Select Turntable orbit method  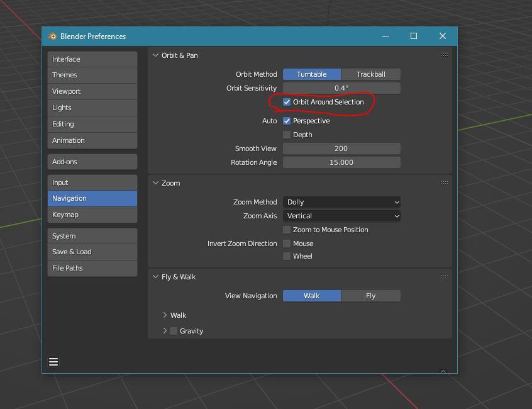(312, 74)
